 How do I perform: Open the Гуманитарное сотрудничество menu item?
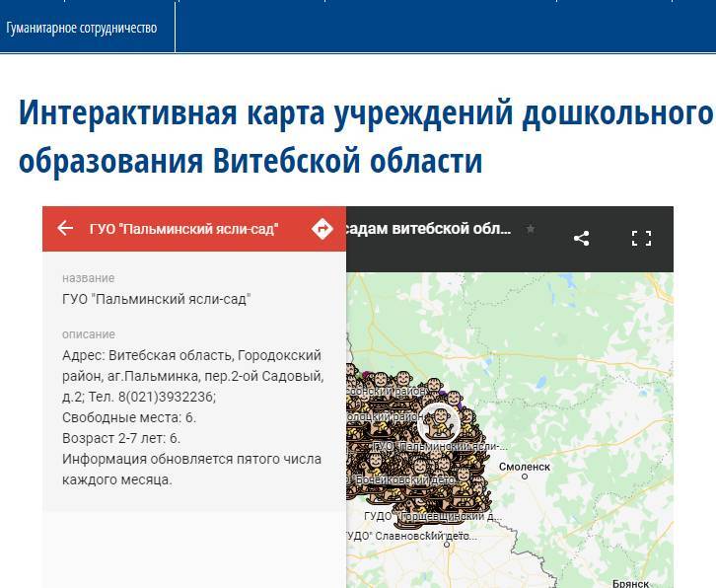click(82, 28)
